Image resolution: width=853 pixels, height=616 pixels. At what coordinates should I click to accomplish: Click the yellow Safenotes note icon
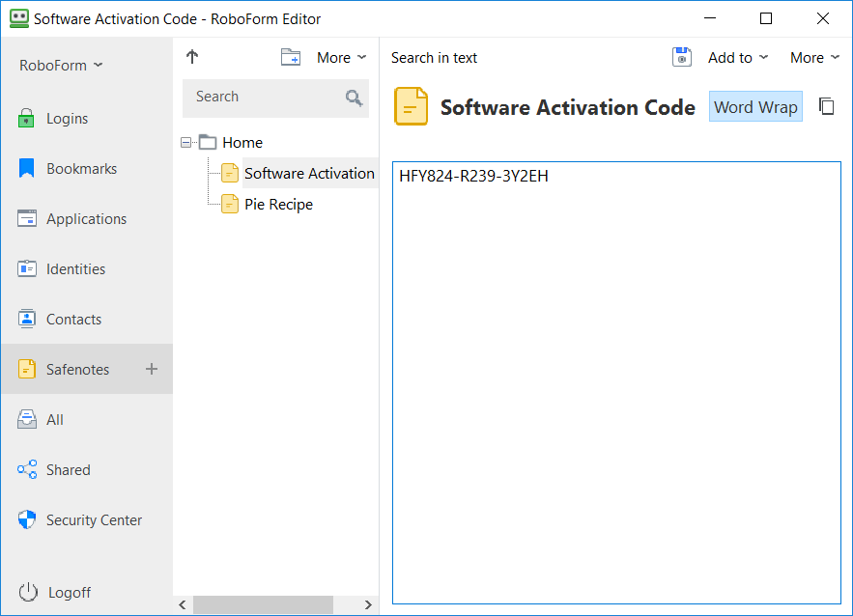pos(27,369)
